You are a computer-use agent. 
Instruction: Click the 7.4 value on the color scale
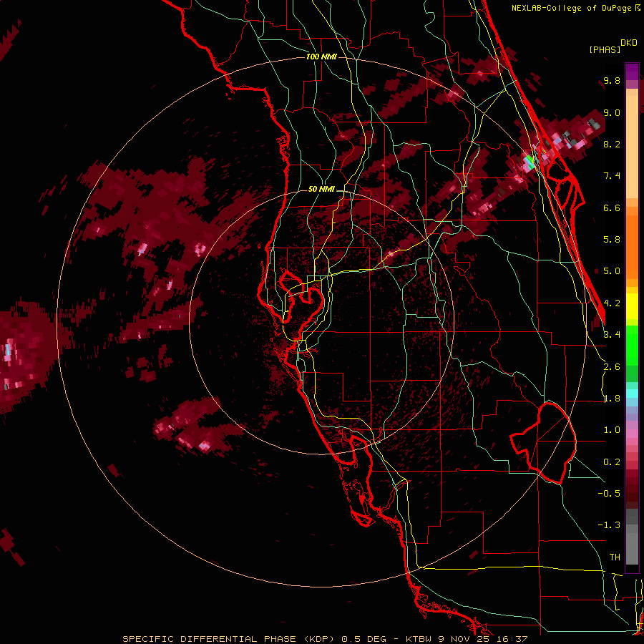tap(612, 176)
